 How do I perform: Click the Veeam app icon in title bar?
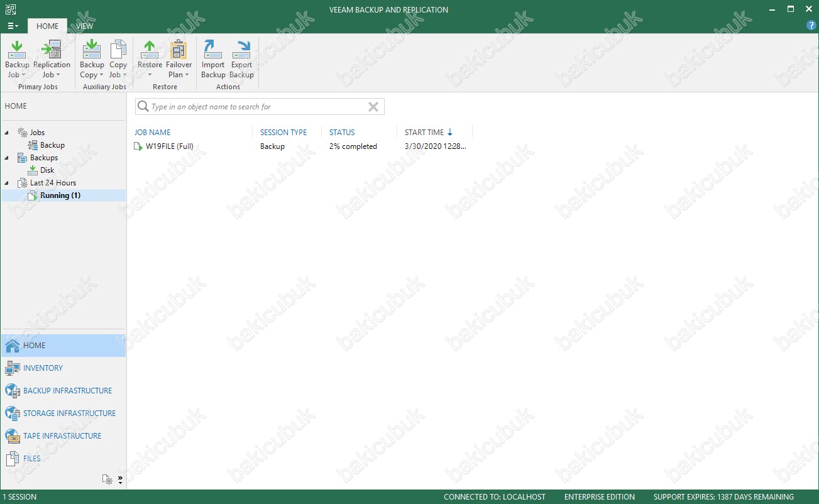tap(11, 9)
